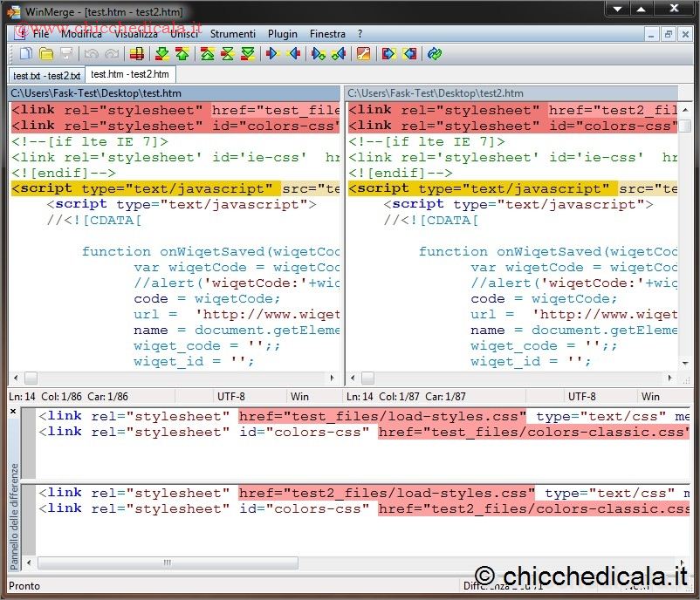Click the Copy Left blue arrow icon
This screenshot has width=700, height=600.
pyautogui.click(x=293, y=54)
